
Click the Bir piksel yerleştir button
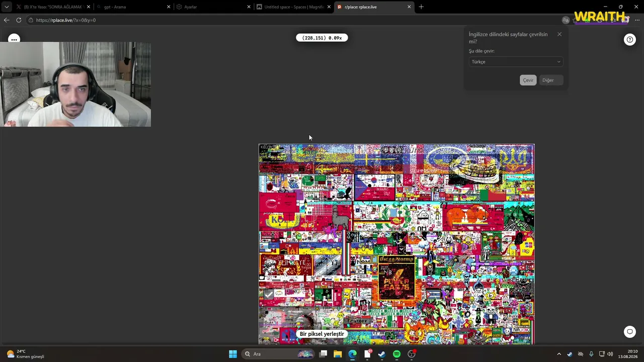point(322,334)
